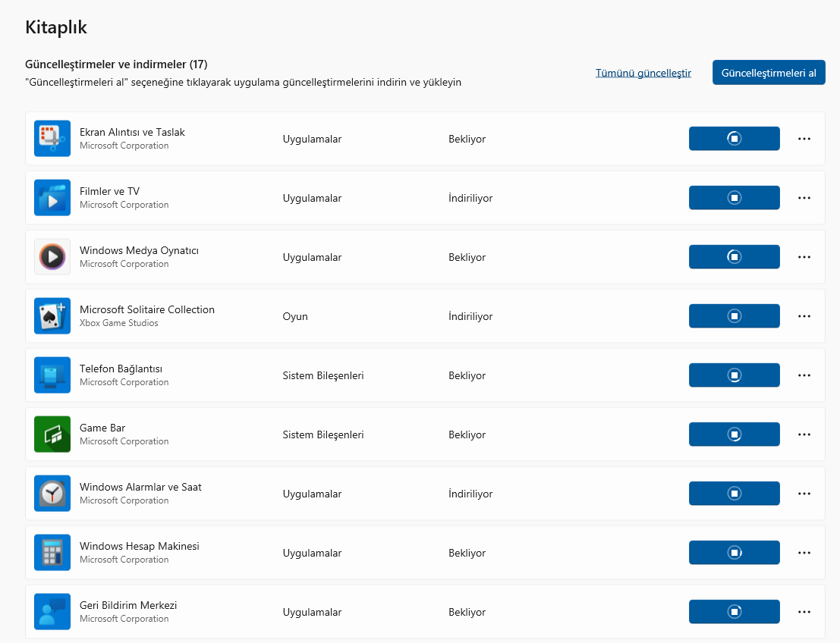Image resolution: width=840 pixels, height=643 pixels.
Task: Click the Ekran Alıntısı ve Taslak app icon
Action: coord(52,139)
